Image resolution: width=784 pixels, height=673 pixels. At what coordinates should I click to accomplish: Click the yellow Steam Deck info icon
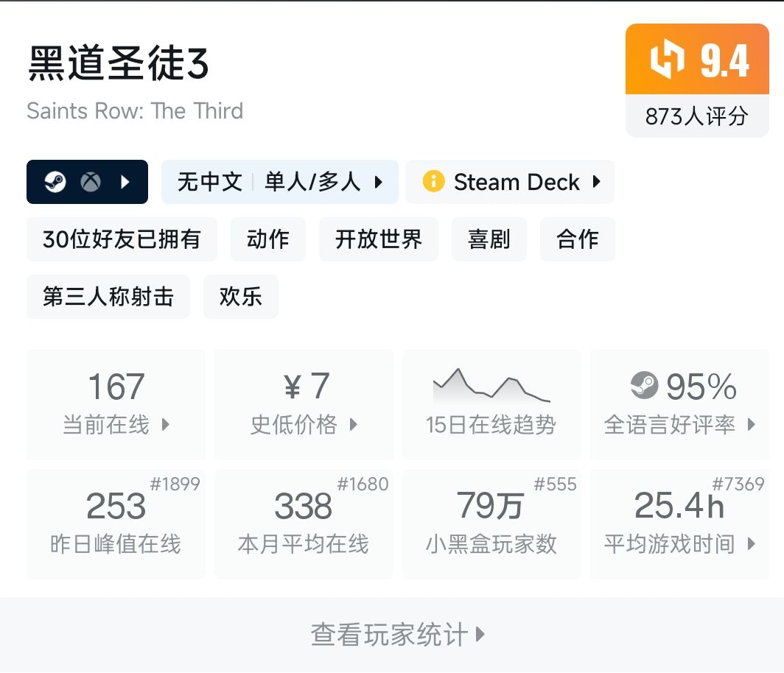(434, 181)
